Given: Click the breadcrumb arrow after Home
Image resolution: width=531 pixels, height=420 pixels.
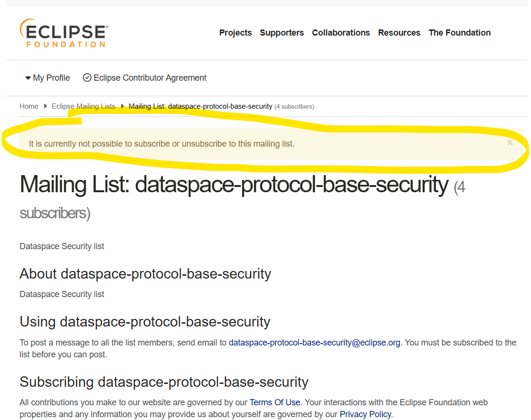Looking at the screenshot, I should [45, 106].
